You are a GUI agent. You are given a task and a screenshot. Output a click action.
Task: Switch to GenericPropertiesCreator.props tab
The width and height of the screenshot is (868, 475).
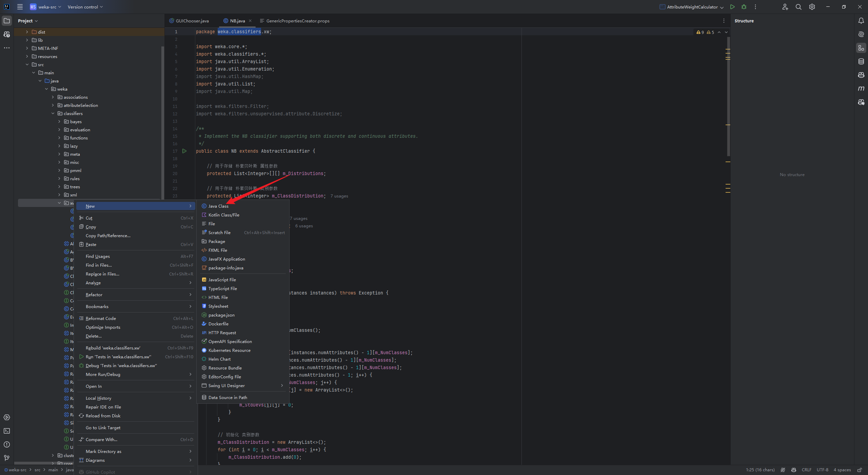coord(295,21)
